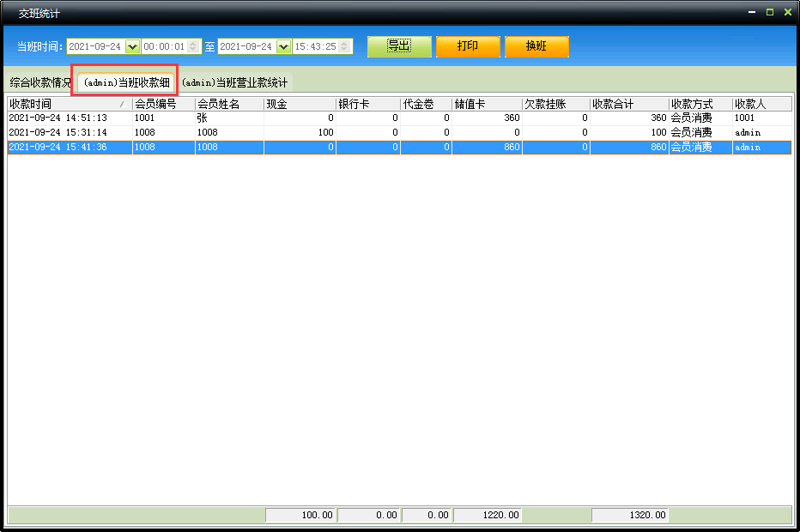Maximize the 交班统计 window
Image resolution: width=800 pixels, height=532 pixels.
(770, 12)
